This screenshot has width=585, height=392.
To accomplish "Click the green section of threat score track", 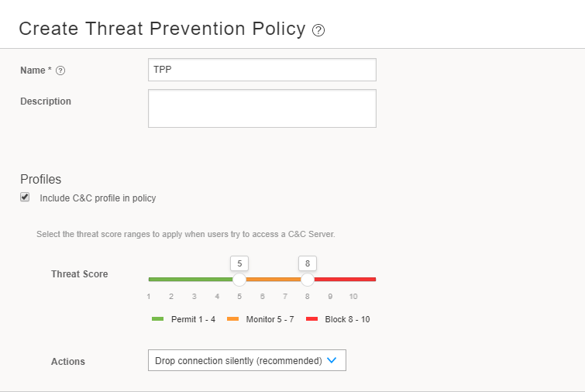I will (x=190, y=279).
